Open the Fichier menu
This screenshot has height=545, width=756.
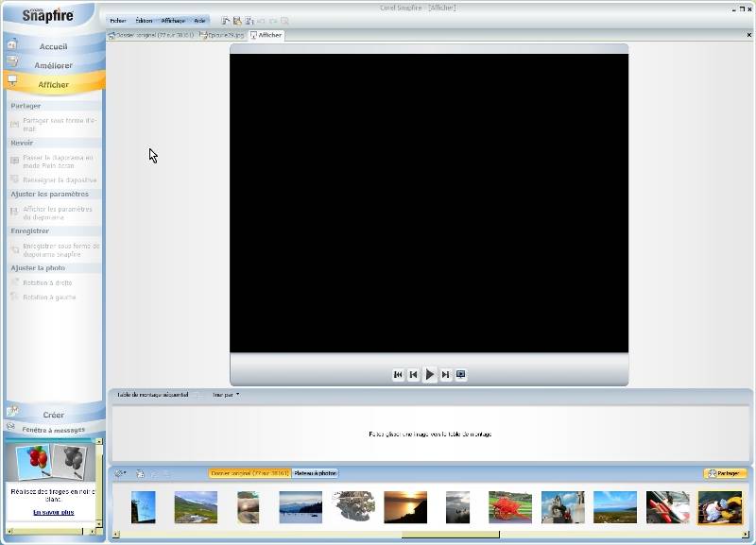(117, 21)
